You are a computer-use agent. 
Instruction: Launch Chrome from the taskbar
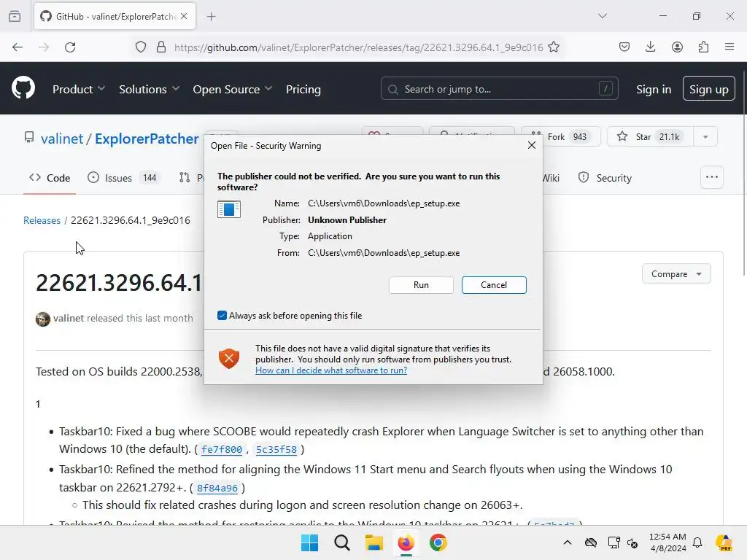pos(438,542)
